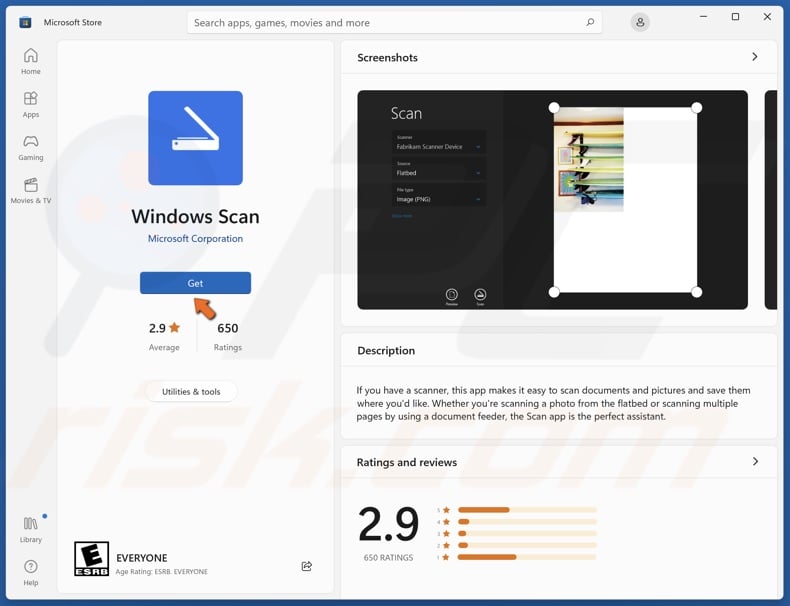Open the Home section in sidebar
Viewport: 790px width, 606px height.
[31, 61]
